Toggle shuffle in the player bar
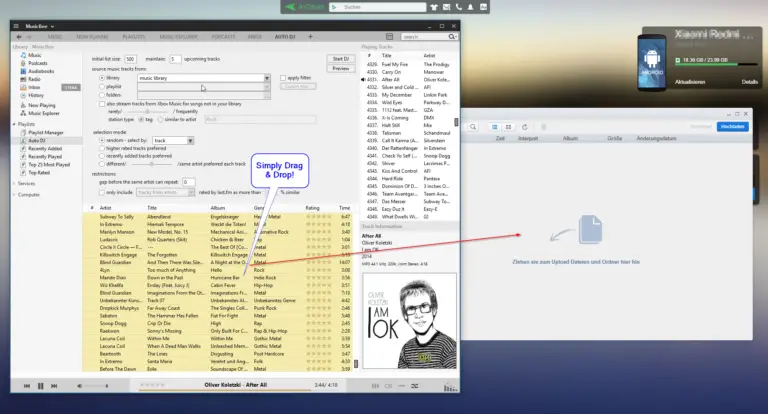Image resolution: width=768 pixels, height=414 pixels. coord(414,386)
